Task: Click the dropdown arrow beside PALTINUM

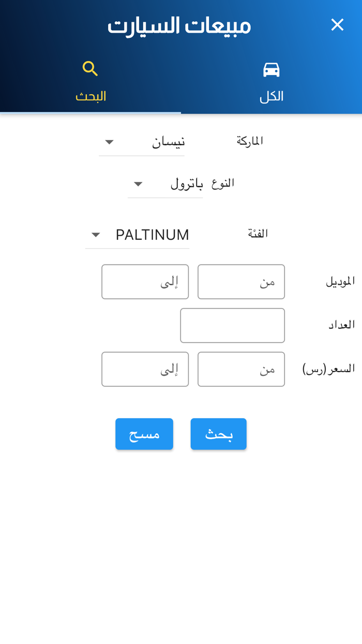Action: coord(95,235)
